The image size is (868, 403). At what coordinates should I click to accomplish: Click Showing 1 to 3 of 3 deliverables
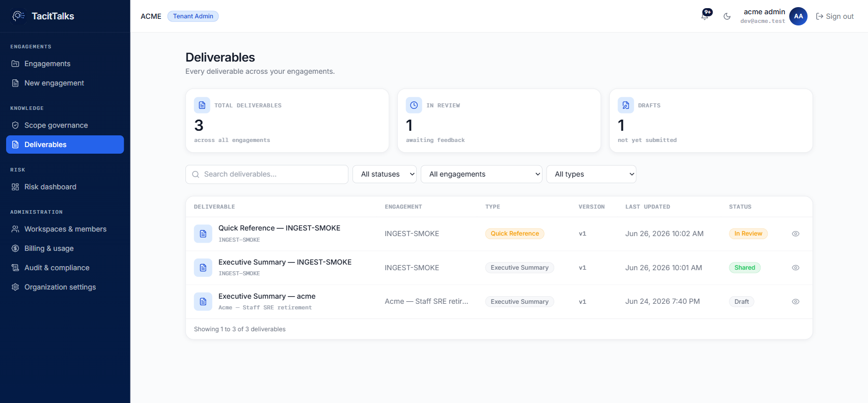(x=240, y=329)
